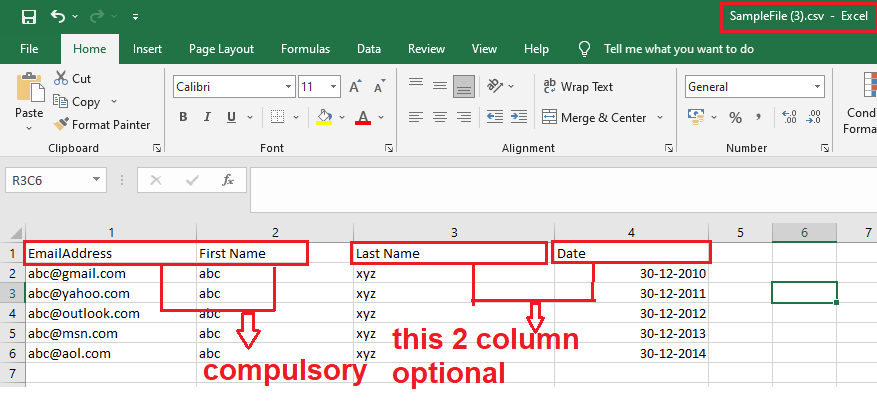Select the Cut scissors tool

pos(72,78)
